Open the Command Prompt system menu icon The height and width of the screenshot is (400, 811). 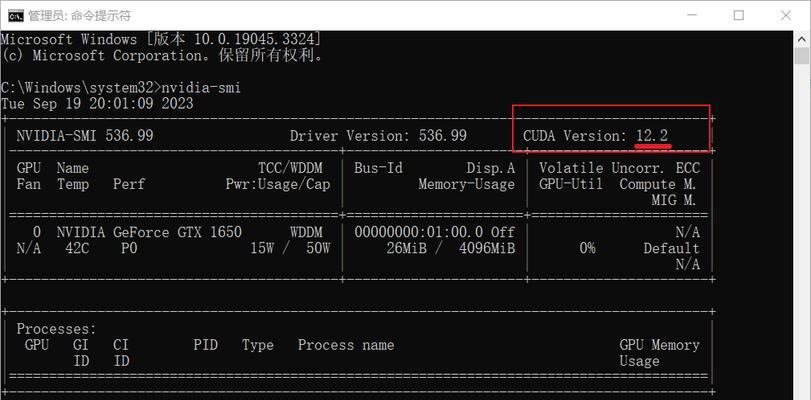tap(16, 16)
